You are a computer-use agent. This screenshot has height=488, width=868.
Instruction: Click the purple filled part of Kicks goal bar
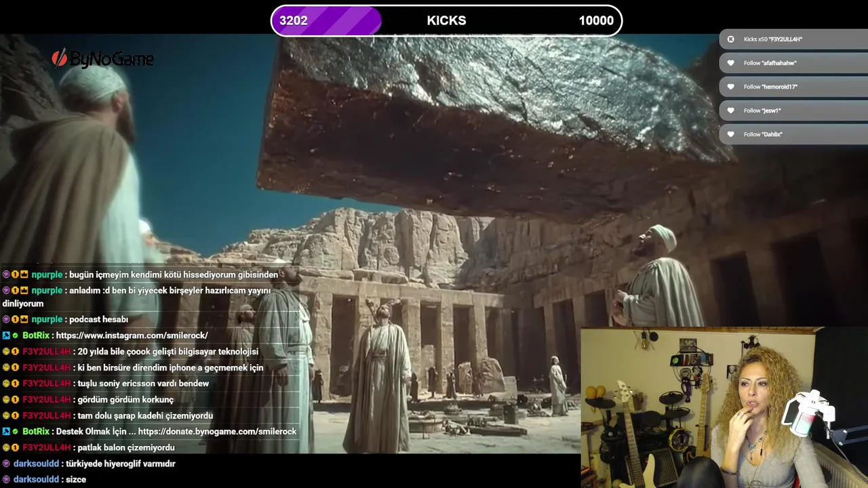click(326, 20)
